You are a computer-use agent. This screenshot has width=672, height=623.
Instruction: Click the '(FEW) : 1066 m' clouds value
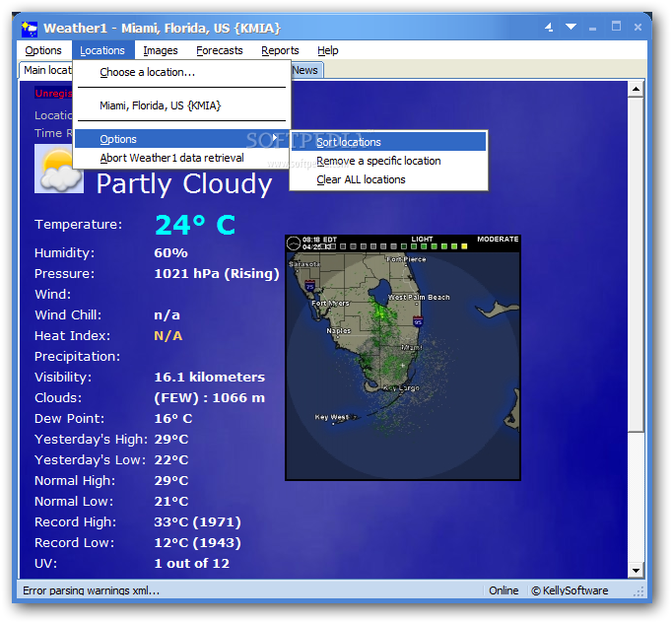[x=209, y=398]
